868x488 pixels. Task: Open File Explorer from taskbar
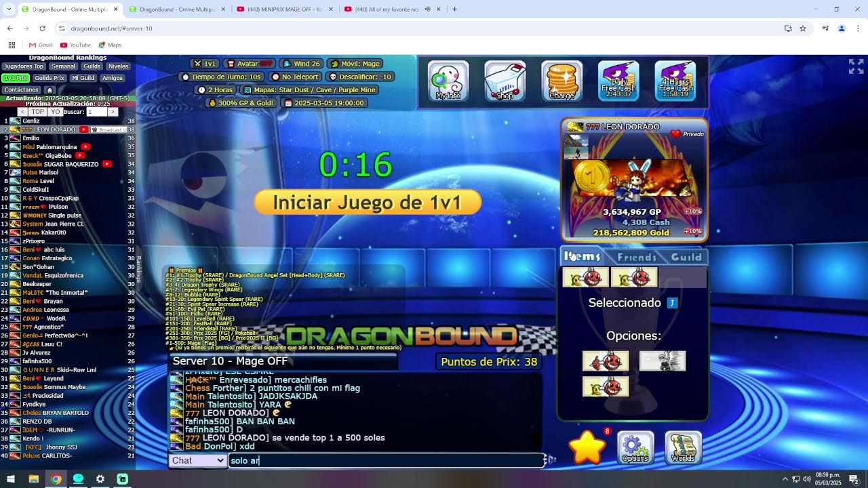tap(33, 479)
